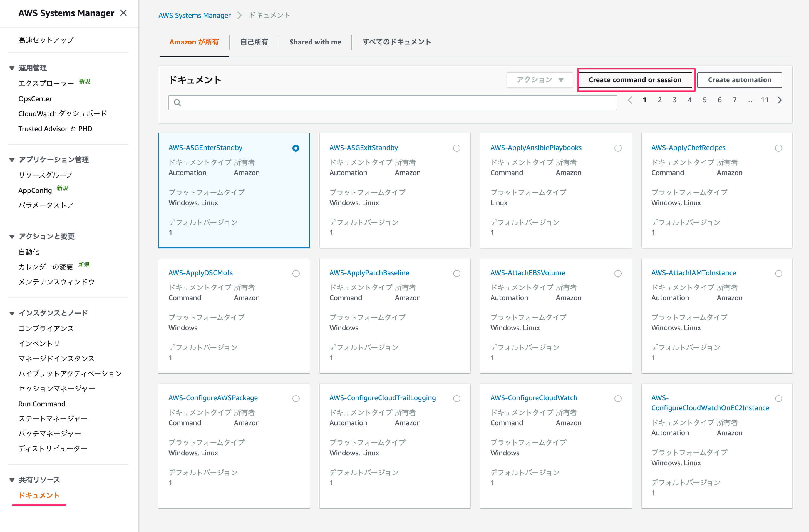The height and width of the screenshot is (532, 809).
Task: Click the AWS-ApplyAnsiblePlaybooks document icon
Action: 617,148
